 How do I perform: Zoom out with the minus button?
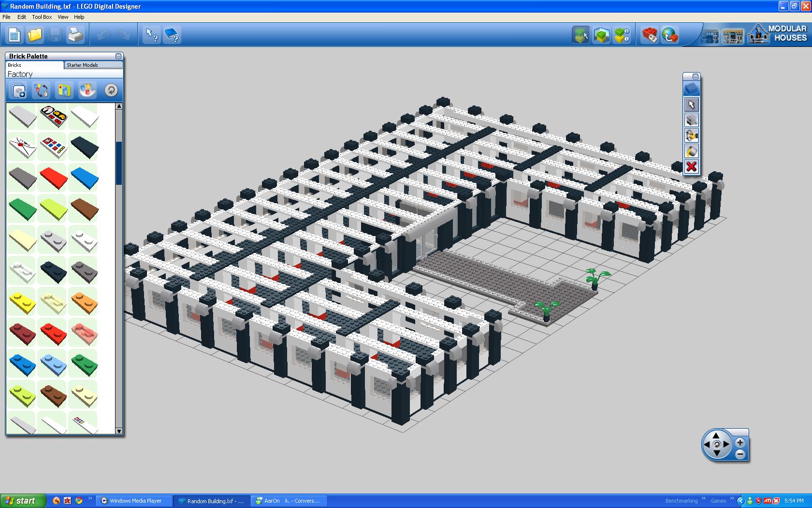point(740,454)
